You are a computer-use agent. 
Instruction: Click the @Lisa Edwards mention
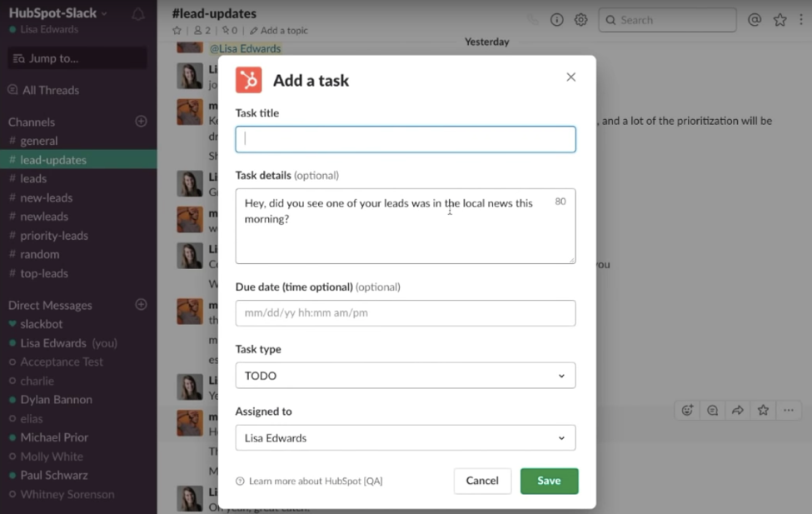point(245,48)
